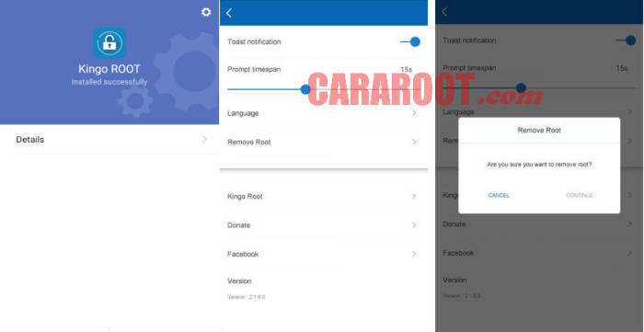
Task: Select Remove Root in middle screen
Action: [324, 142]
